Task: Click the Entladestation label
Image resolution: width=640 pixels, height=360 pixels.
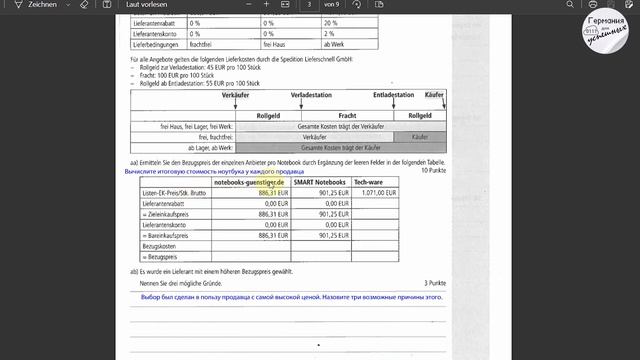Action: [x=393, y=95]
